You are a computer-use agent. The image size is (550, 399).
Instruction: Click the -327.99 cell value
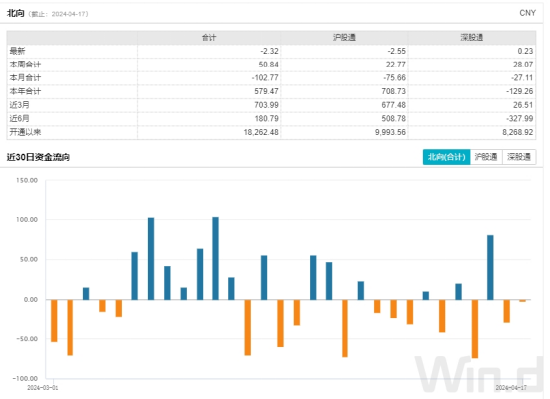[x=519, y=119]
